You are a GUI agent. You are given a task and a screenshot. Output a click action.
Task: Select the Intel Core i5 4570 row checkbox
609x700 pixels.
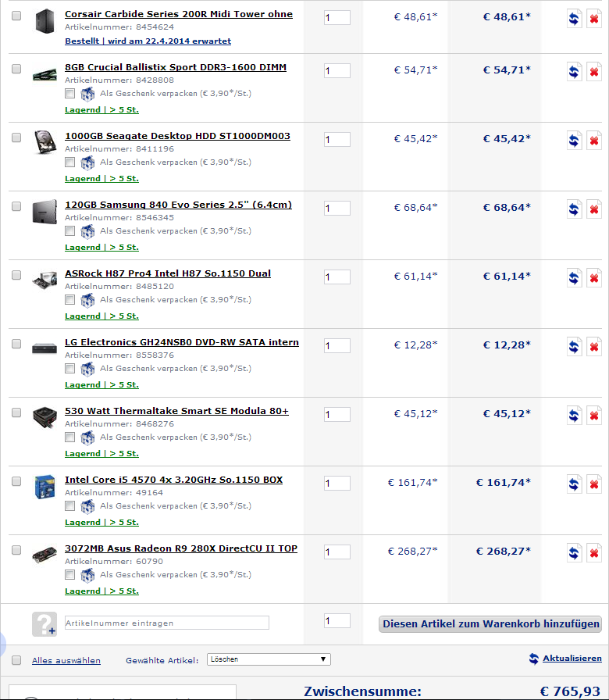click(16, 481)
